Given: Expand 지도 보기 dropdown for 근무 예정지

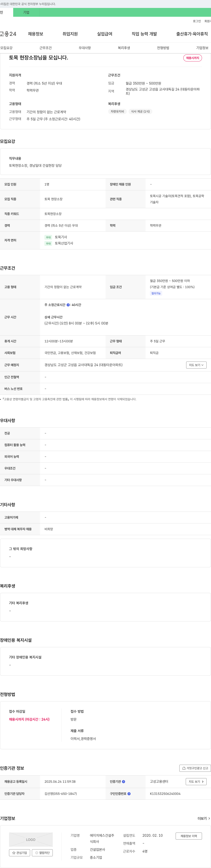Looking at the screenshot, I should [196, 365].
